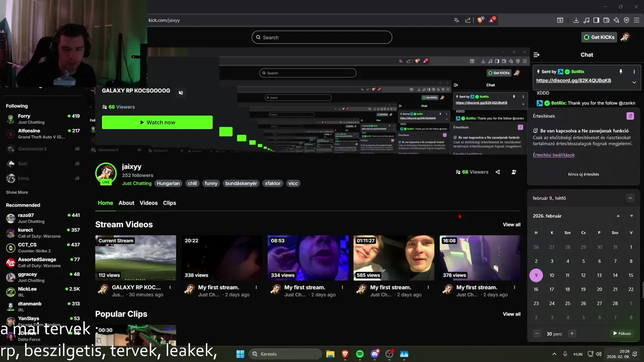Open the VPN shield icon
The height and width of the screenshot is (362, 644).
point(626,20)
